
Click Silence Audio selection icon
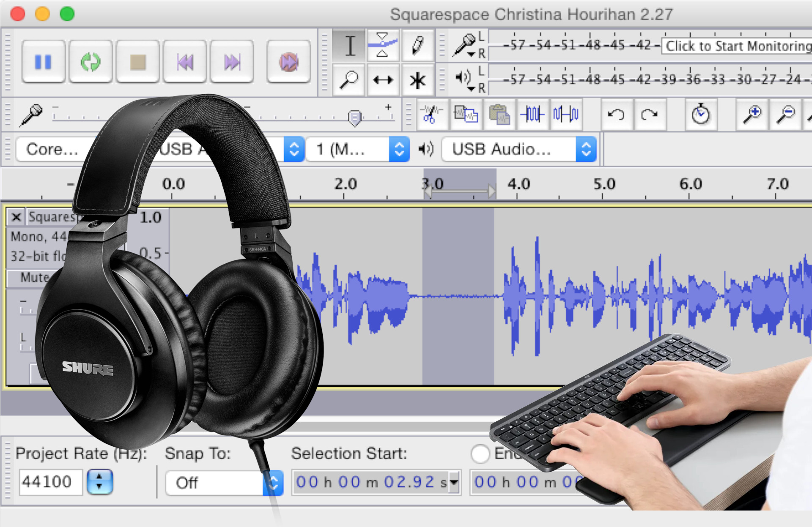click(x=567, y=115)
